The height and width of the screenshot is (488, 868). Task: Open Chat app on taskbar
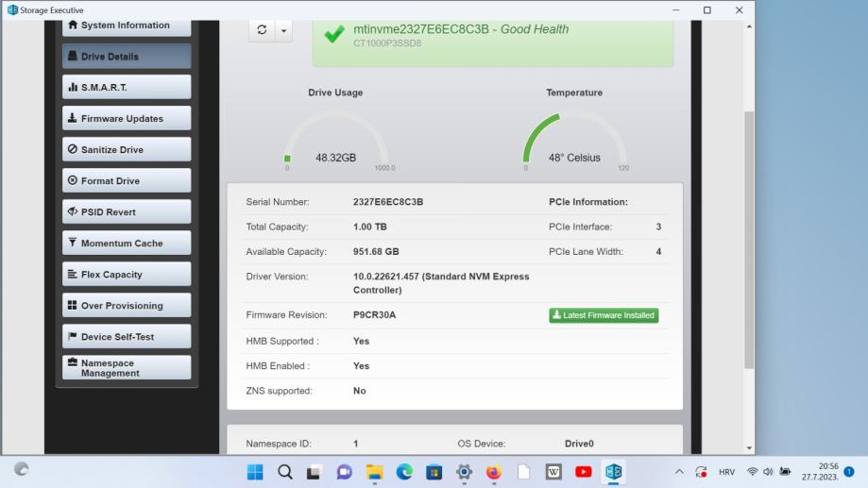click(x=345, y=472)
